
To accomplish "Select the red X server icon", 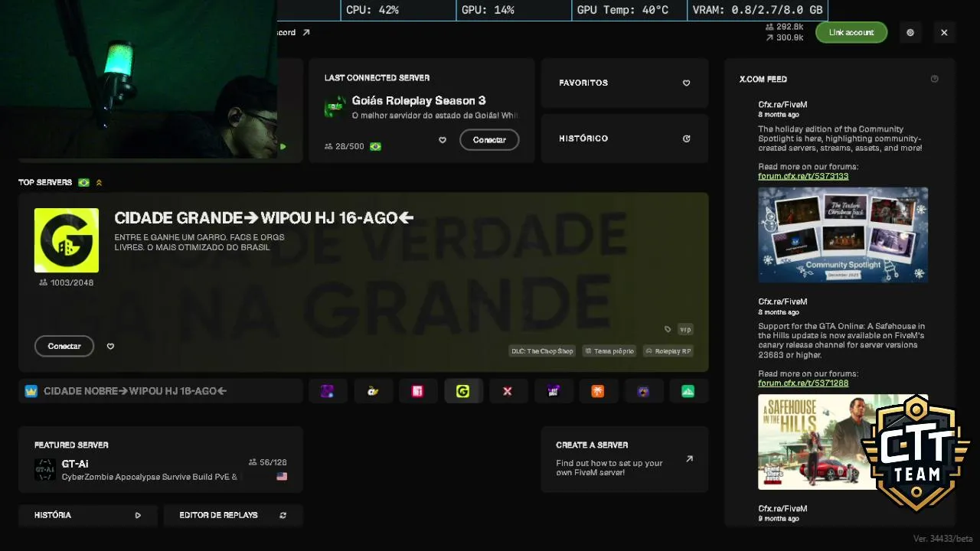I will (x=508, y=391).
